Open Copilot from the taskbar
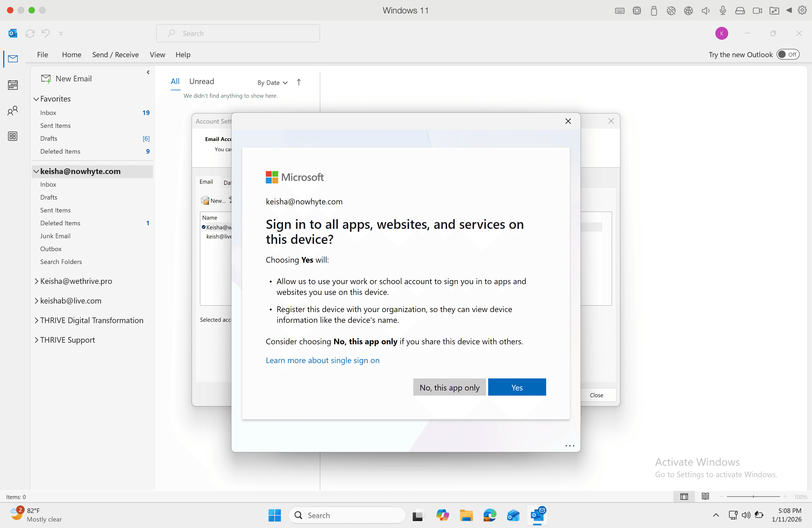This screenshot has width=812, height=528. click(443, 515)
